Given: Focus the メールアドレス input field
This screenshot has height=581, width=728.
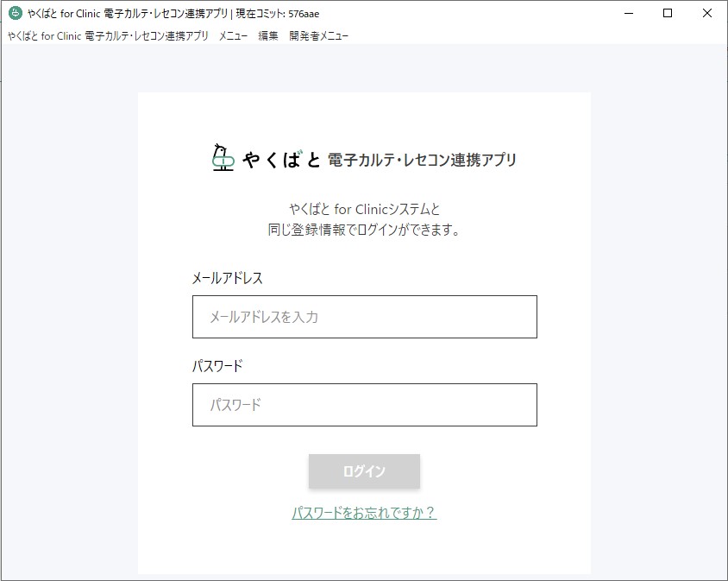Looking at the screenshot, I should [x=364, y=317].
